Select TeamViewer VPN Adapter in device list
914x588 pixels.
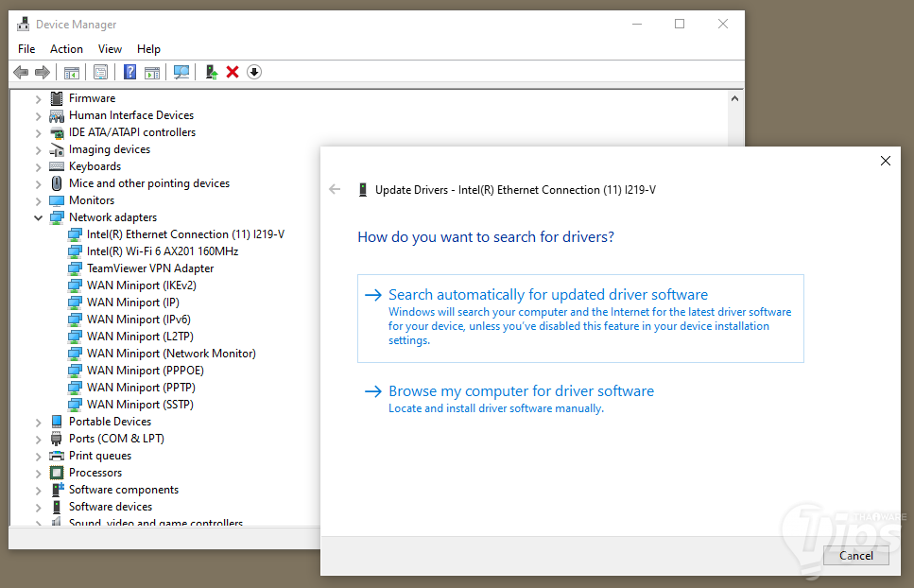coord(150,268)
